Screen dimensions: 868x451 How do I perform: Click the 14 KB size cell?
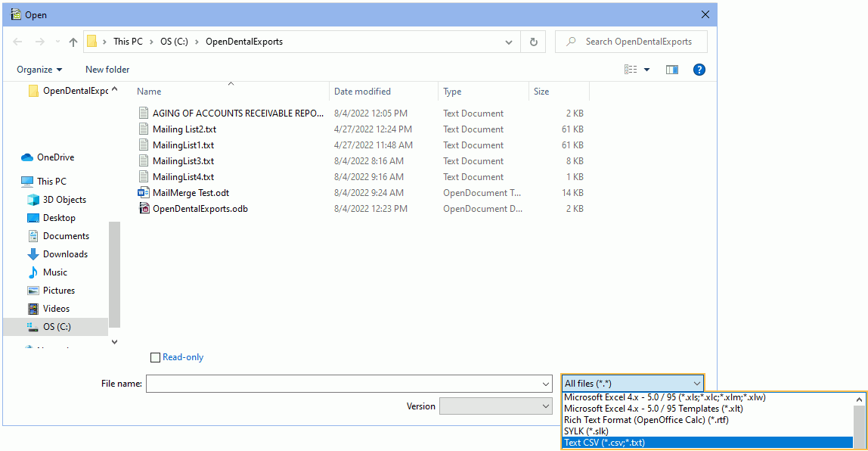point(572,193)
